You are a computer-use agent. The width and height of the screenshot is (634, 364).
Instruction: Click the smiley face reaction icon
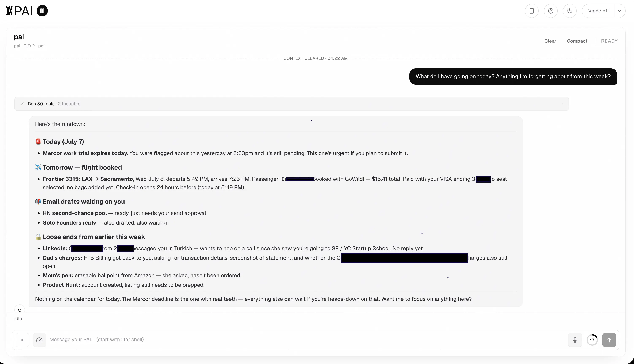(19, 310)
